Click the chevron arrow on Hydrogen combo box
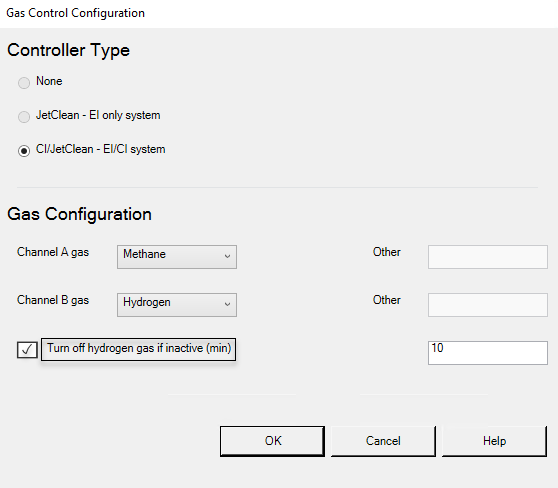The width and height of the screenshot is (558, 488). coord(227,304)
